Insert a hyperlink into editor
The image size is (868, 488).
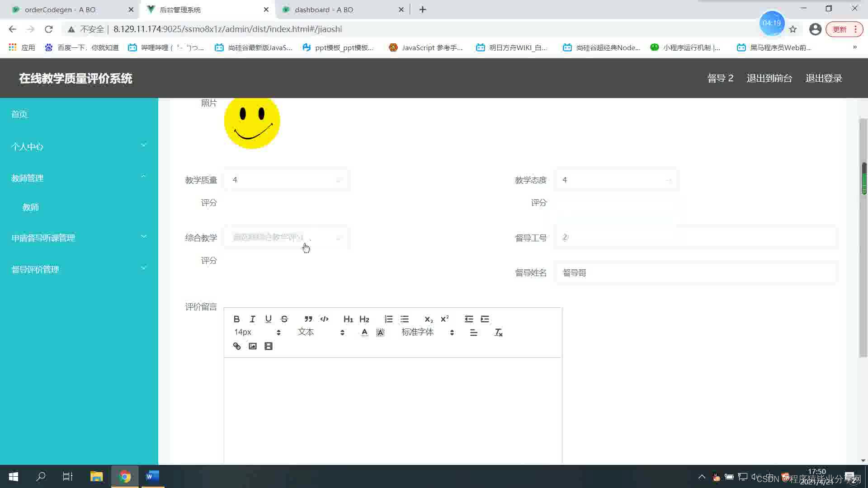coord(236,346)
